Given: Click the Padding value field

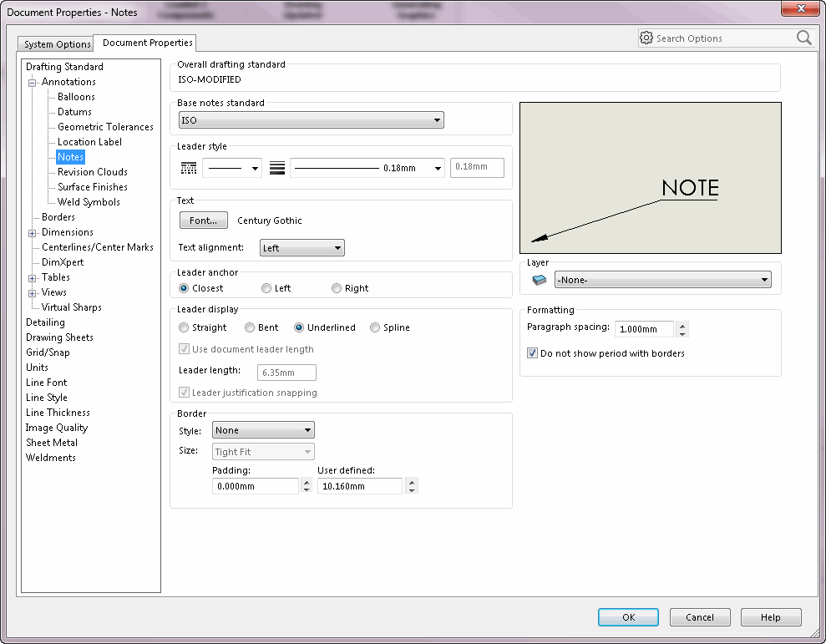Looking at the screenshot, I should [256, 486].
